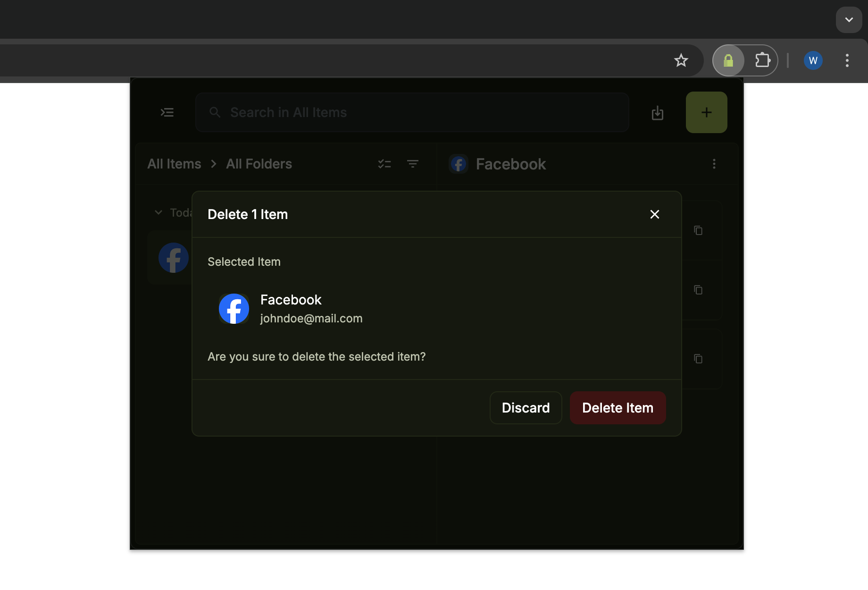Open the Facebook item three-dot menu
Viewport: 868px width, 590px height.
click(714, 164)
